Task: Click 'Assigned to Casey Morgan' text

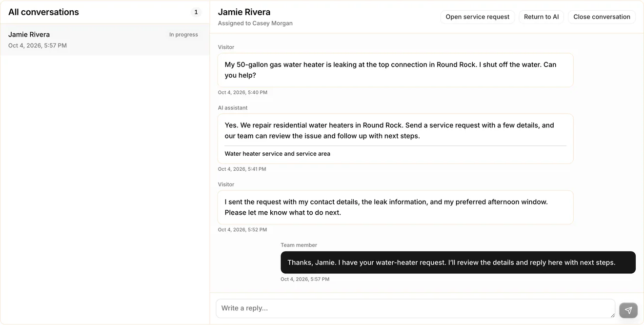Action: coord(255,23)
